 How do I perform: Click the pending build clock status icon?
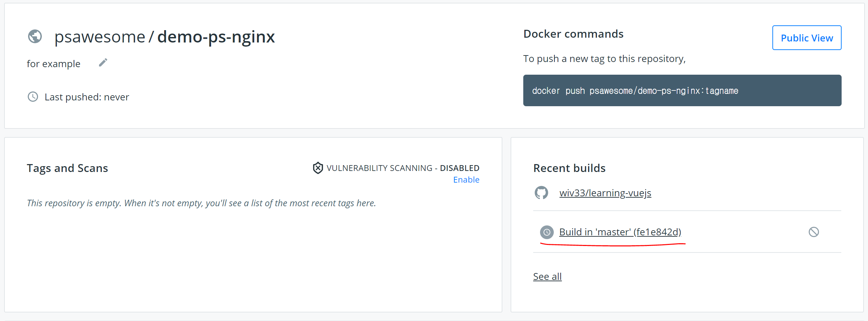tap(547, 232)
